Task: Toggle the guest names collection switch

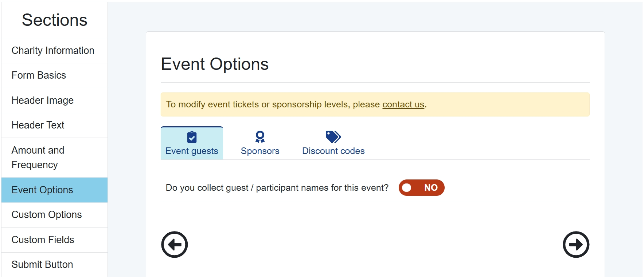Action: click(421, 188)
